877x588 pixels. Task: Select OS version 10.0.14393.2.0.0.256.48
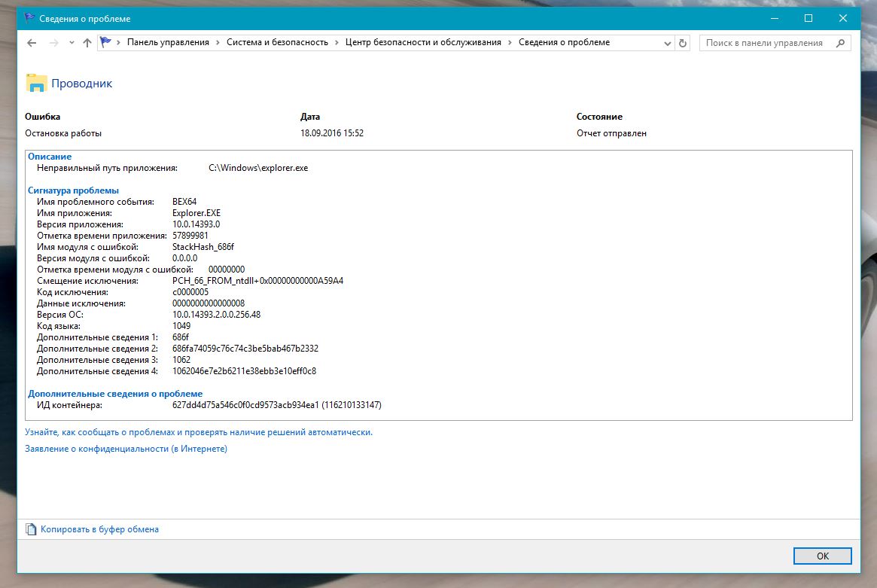(217, 315)
